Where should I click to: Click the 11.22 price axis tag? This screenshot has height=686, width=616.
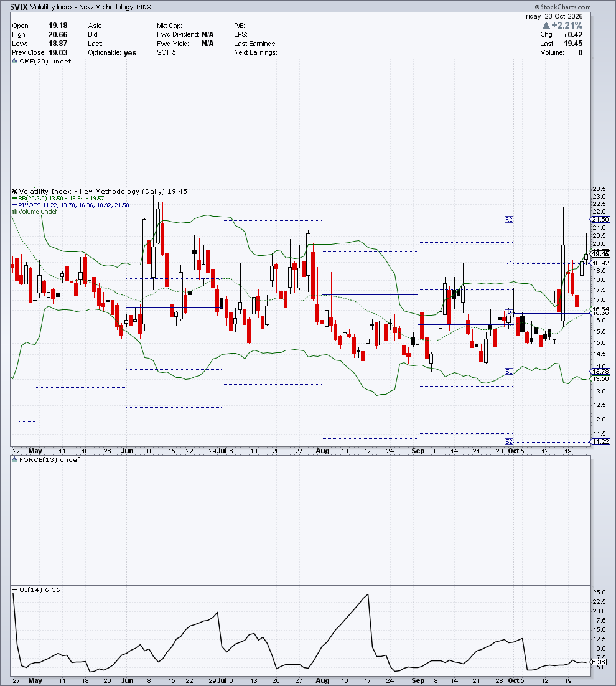[x=600, y=441]
